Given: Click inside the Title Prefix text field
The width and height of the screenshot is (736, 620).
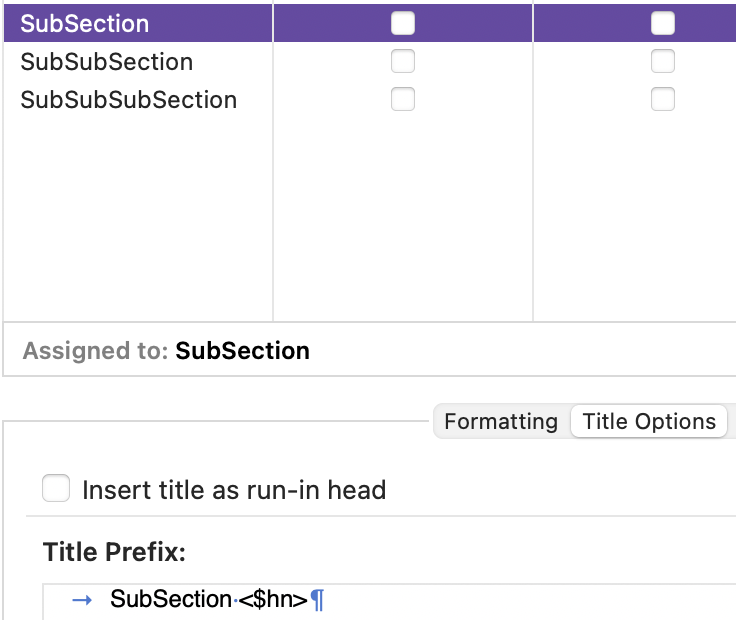Looking at the screenshot, I should point(389,602).
